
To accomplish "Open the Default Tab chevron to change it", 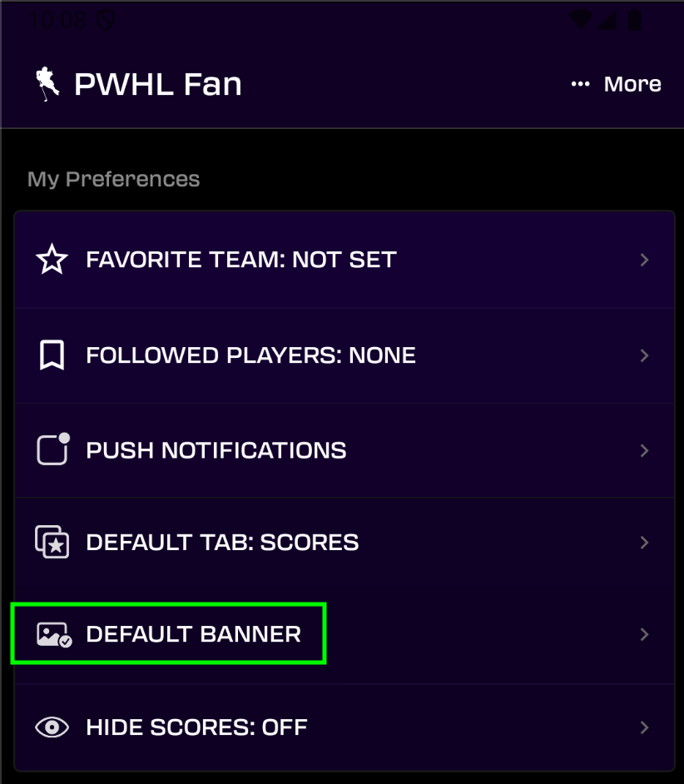I will point(644,542).
